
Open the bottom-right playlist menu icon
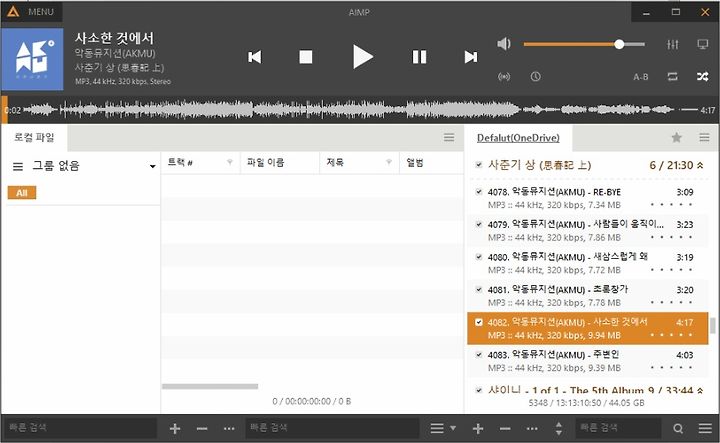tap(705, 429)
